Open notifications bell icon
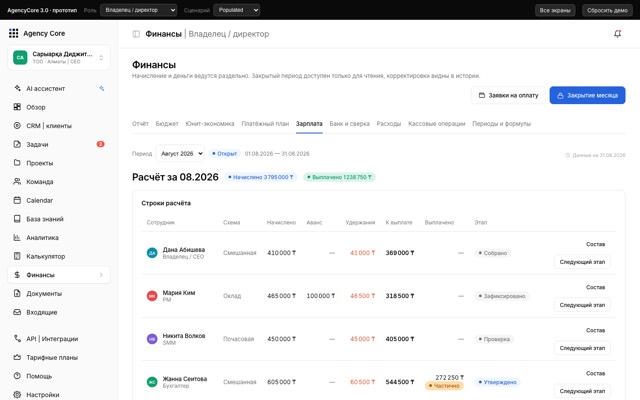Image resolution: width=640 pixels, height=400 pixels. pos(618,34)
